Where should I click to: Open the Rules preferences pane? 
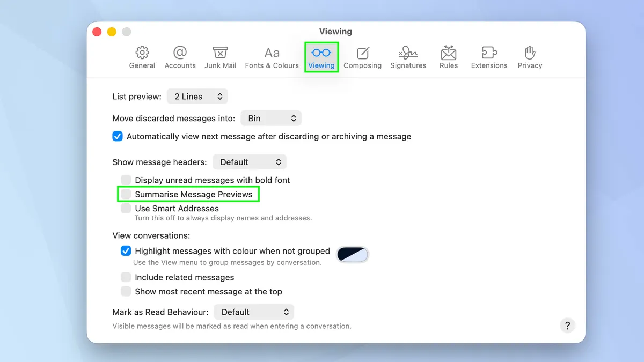click(448, 56)
